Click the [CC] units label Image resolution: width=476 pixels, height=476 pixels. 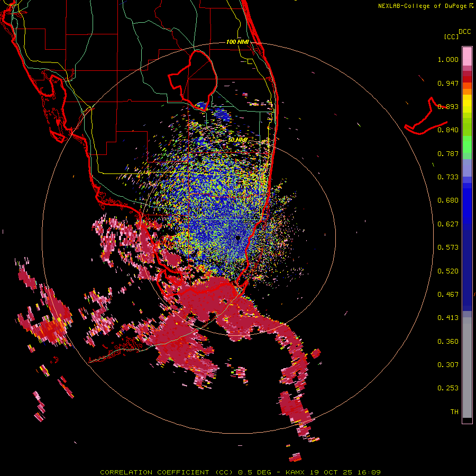[451, 36]
